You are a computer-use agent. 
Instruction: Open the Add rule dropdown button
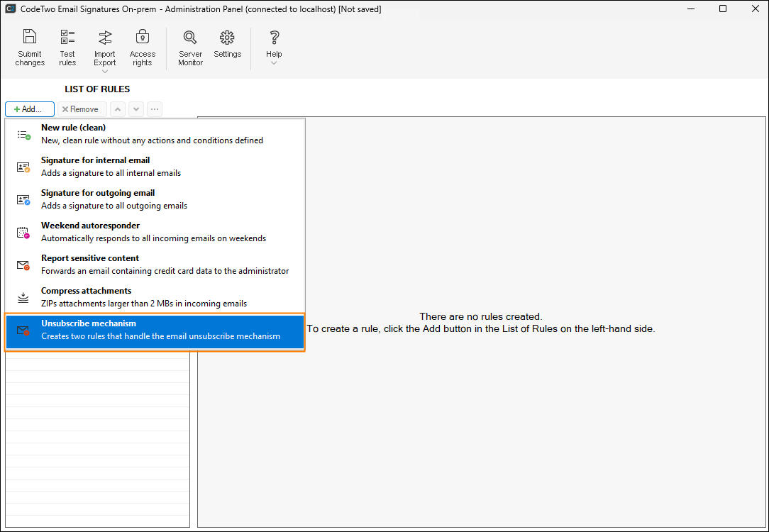[x=30, y=109]
